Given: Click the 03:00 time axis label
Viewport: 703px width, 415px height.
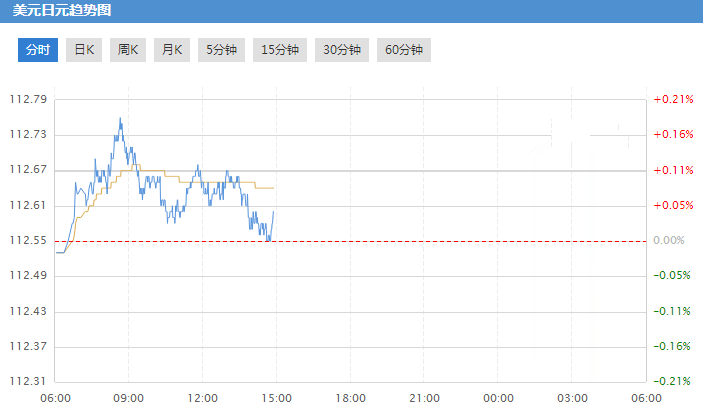Looking at the screenshot, I should (x=572, y=398).
